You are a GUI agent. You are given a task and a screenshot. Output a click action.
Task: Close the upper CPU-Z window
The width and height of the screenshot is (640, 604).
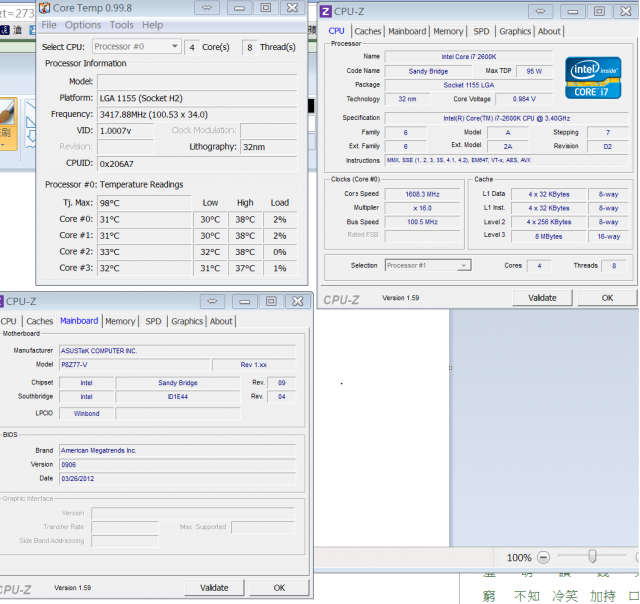click(x=625, y=11)
